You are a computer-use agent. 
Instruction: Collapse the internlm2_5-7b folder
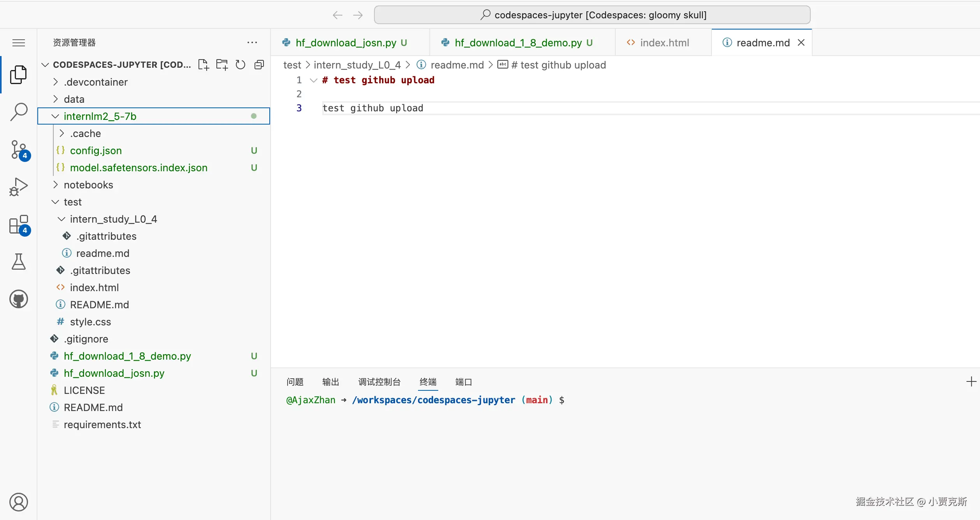coord(100,116)
